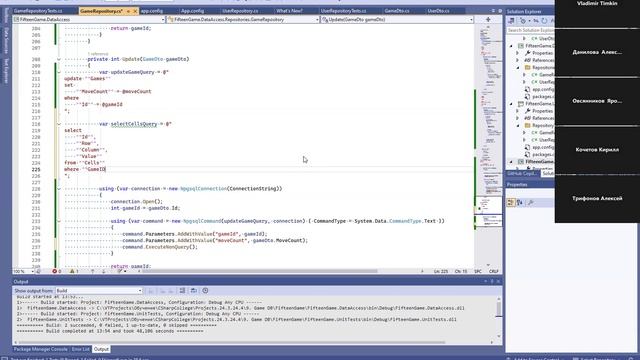
Task: Switch to the GitHub Copilot panel tab
Action: tap(522, 174)
